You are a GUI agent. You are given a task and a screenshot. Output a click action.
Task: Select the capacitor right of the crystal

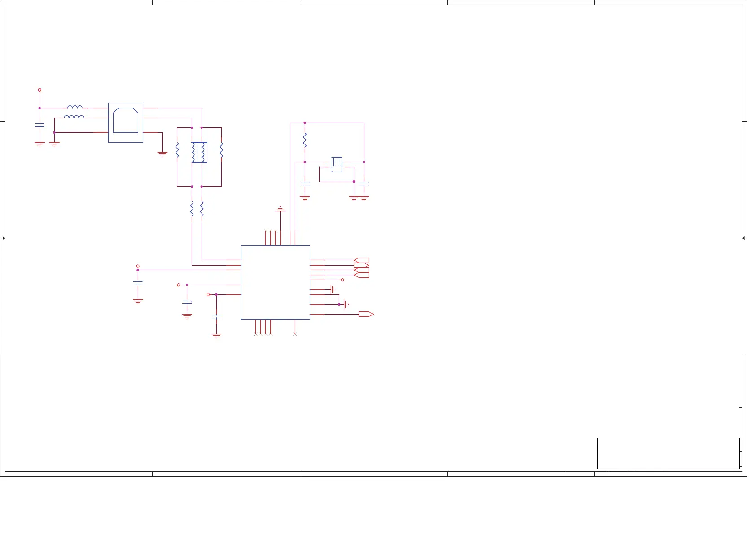click(364, 184)
